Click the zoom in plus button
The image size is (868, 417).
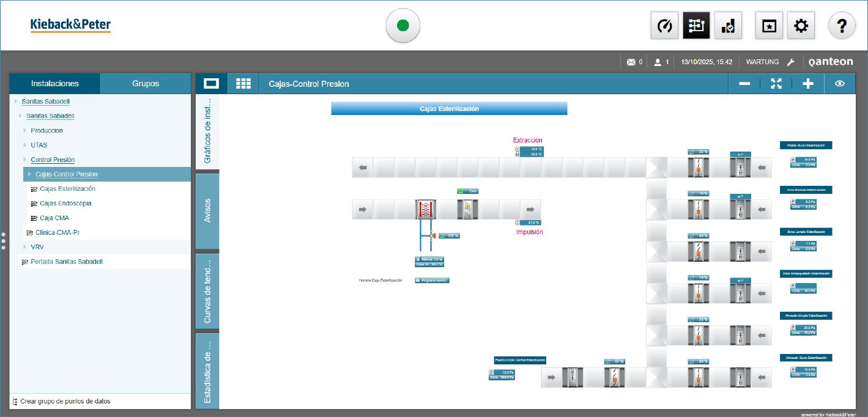coord(808,84)
